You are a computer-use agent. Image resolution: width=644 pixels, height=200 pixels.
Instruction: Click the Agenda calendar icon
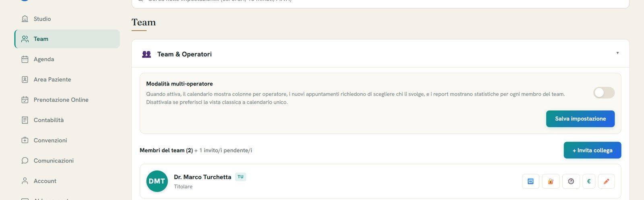point(25,59)
